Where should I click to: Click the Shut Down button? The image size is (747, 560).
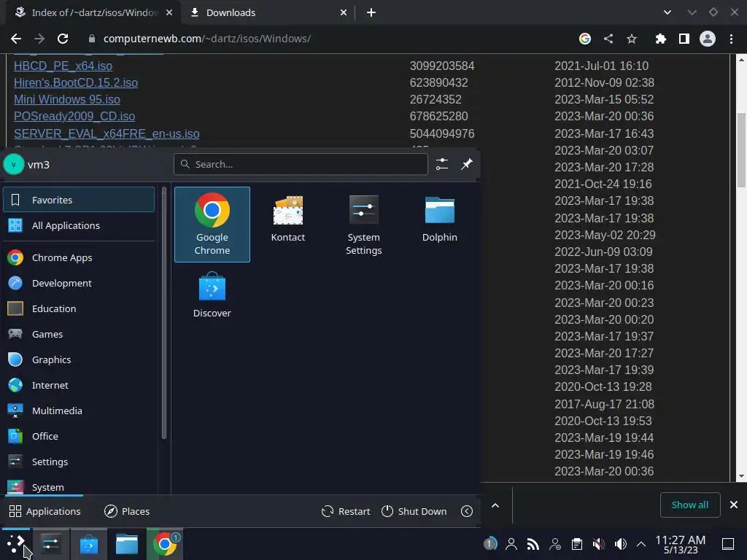414,511
